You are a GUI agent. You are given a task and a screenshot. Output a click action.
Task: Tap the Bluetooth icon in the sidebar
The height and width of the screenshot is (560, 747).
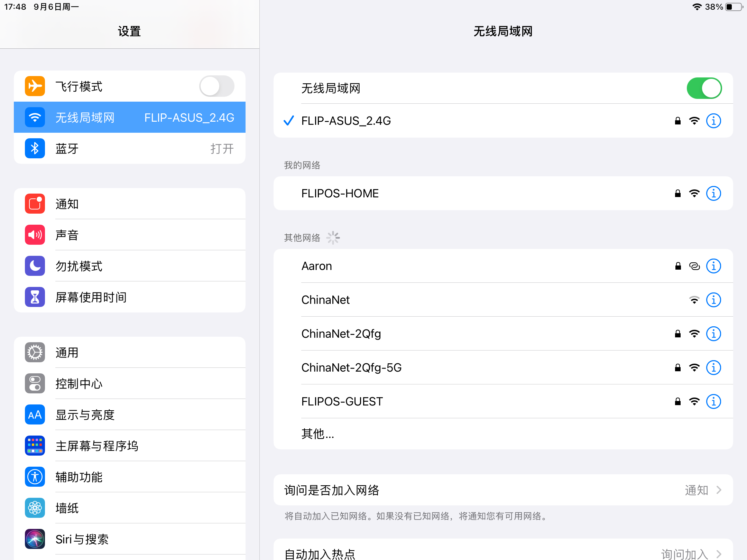(35, 148)
